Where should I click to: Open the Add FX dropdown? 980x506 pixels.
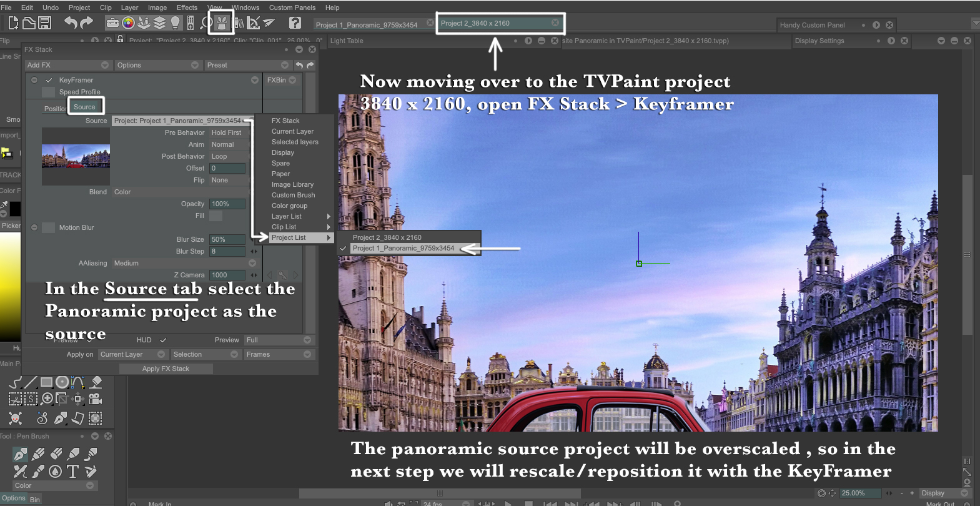click(68, 65)
